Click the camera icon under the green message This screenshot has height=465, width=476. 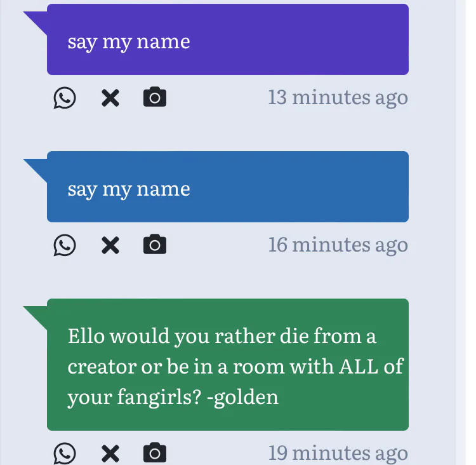tap(155, 453)
